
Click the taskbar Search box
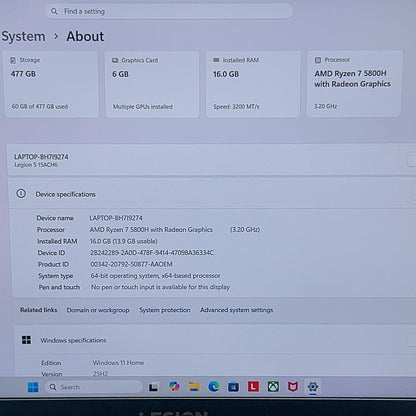(93, 387)
